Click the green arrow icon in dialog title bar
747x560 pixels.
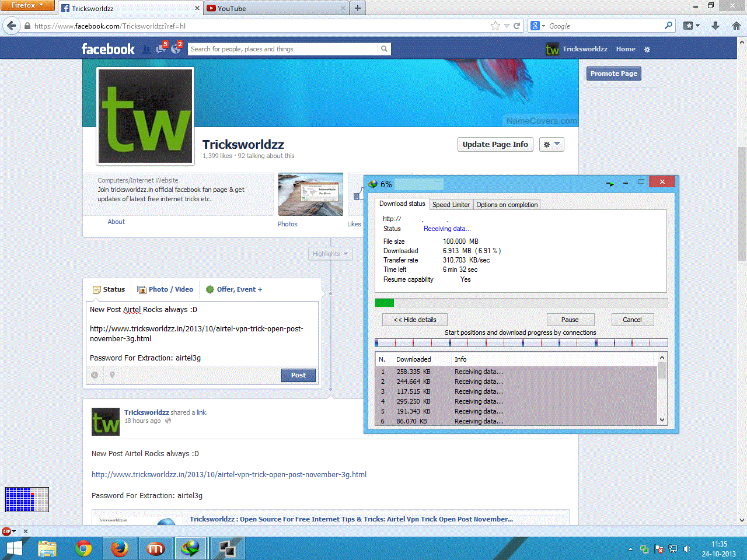(x=610, y=184)
